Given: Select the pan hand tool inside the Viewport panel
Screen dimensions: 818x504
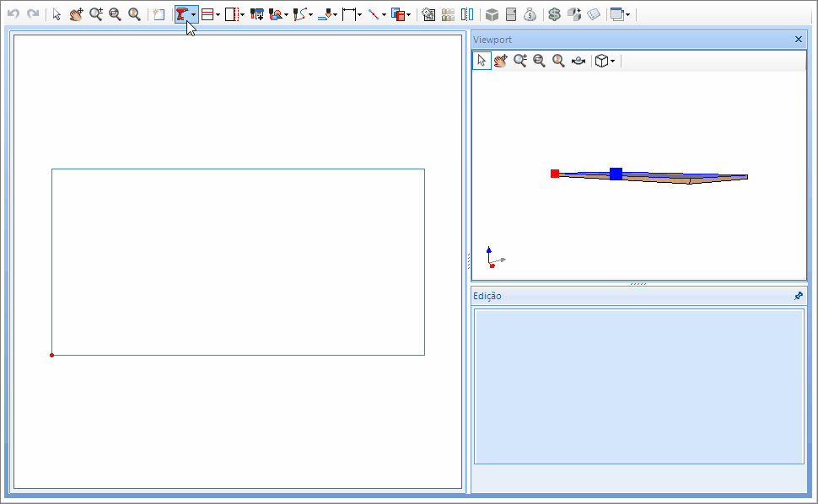Looking at the screenshot, I should [x=501, y=60].
